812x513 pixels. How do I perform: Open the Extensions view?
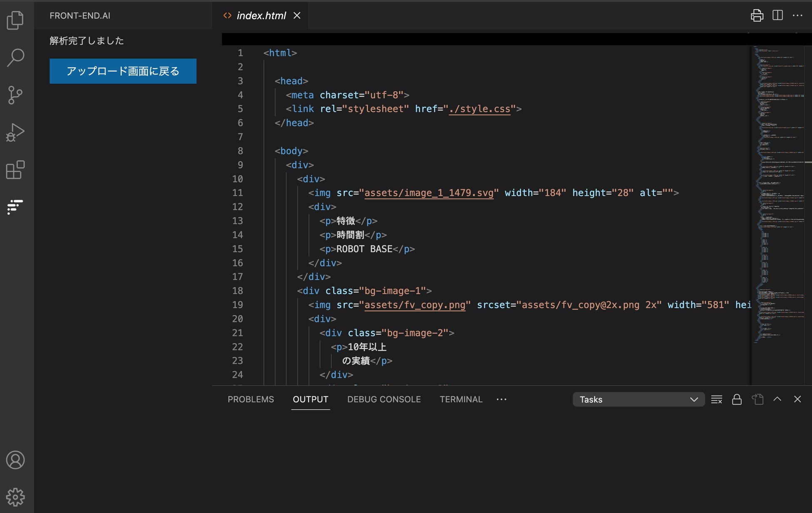click(15, 170)
